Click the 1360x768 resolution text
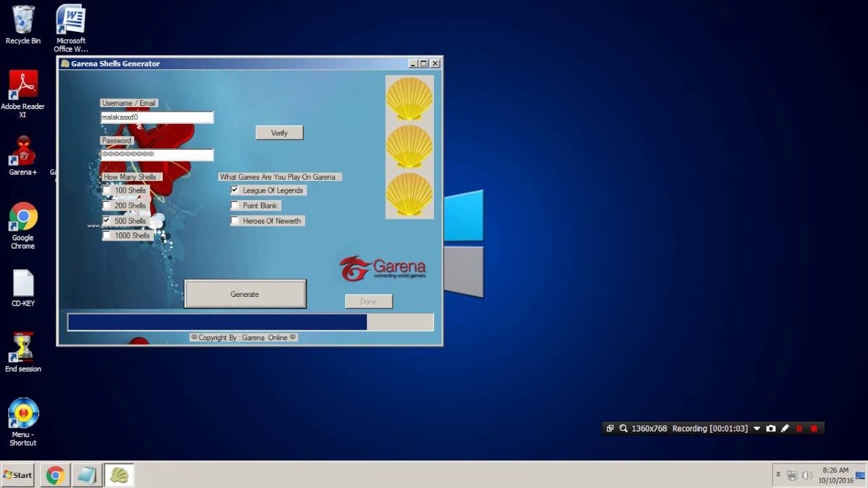The image size is (868, 488). coord(649,428)
